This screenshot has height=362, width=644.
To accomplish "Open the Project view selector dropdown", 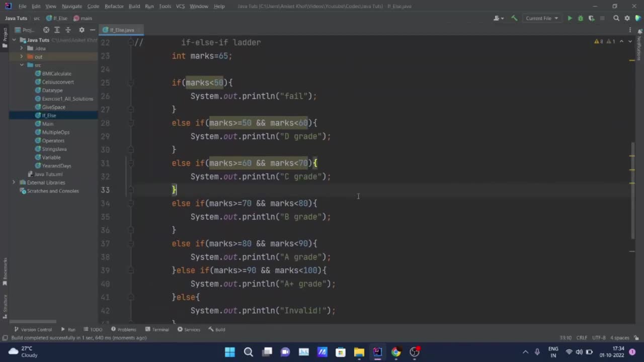I will point(24,30).
